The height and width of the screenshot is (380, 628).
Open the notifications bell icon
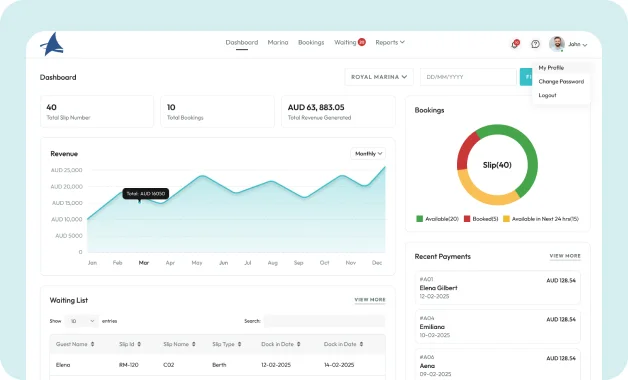(515, 44)
